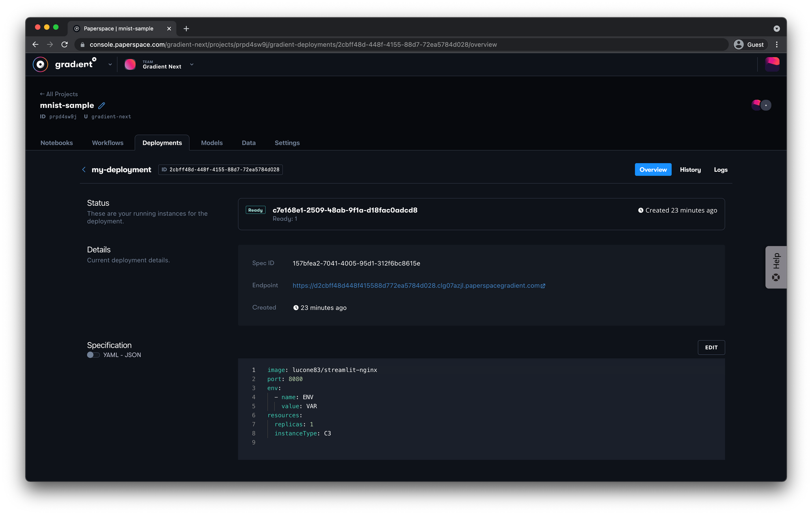
Task: Edit the project name with the pencil icon
Action: pos(101,105)
